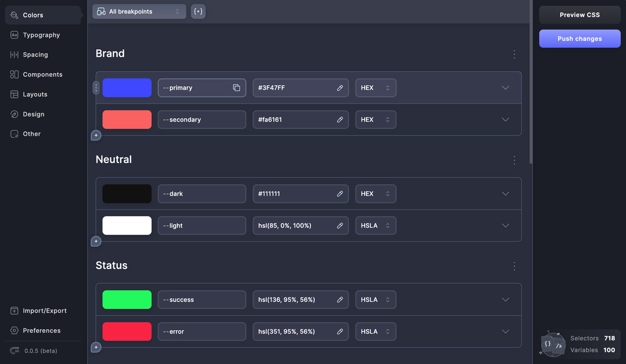This screenshot has width=626, height=364.
Task: Click the drag handle beside the primary color row
Action: [x=96, y=88]
